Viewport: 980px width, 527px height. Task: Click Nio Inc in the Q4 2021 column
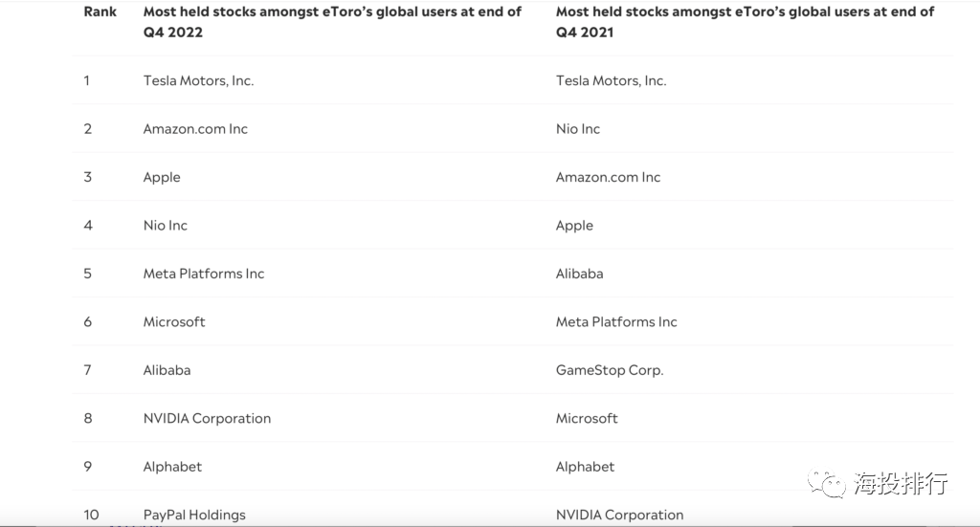(x=578, y=129)
